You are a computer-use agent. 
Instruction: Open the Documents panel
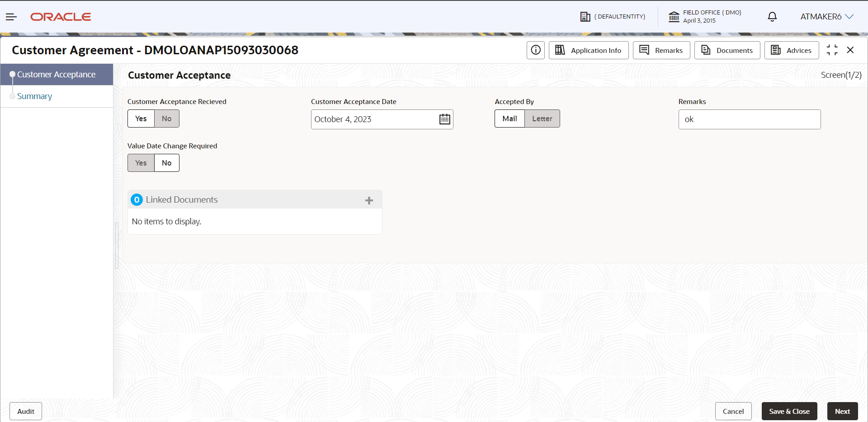(727, 50)
